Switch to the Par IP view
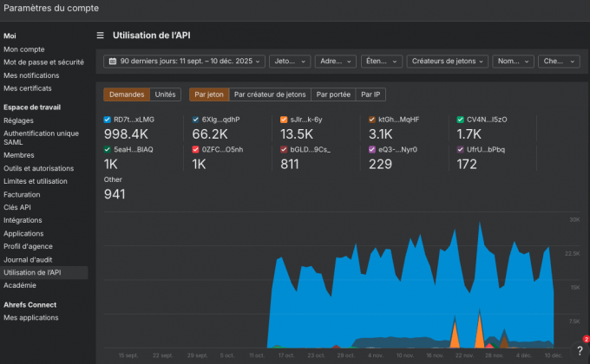This screenshot has width=590, height=364. (x=370, y=94)
